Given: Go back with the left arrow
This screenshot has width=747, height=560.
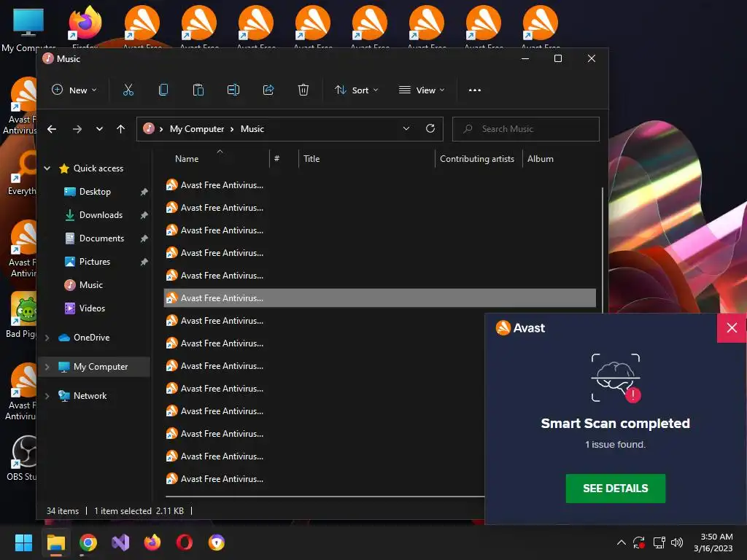Looking at the screenshot, I should (52, 129).
